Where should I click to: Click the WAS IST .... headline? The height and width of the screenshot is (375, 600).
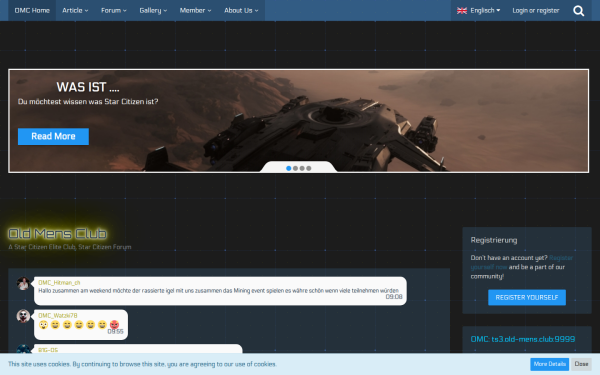tap(88, 87)
